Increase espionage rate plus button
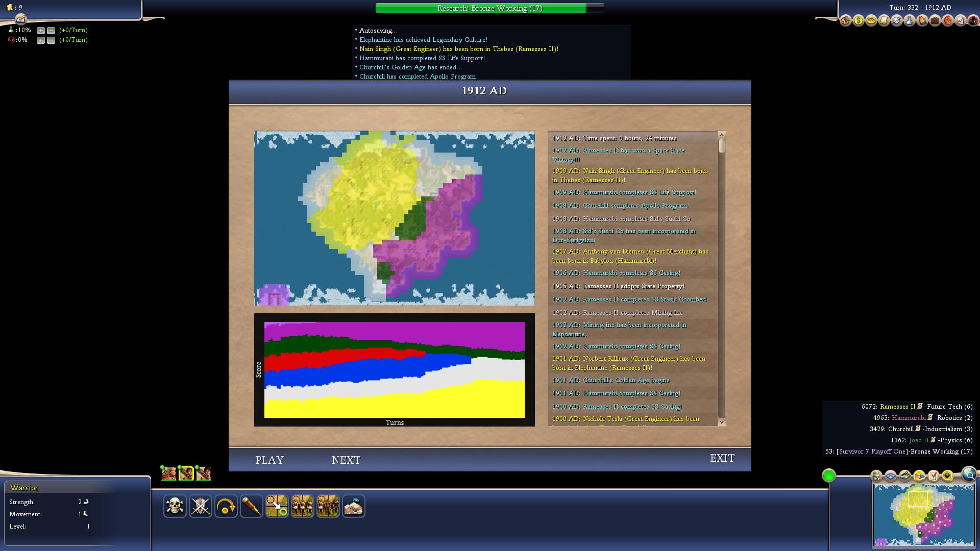The height and width of the screenshot is (551, 980). click(41, 40)
